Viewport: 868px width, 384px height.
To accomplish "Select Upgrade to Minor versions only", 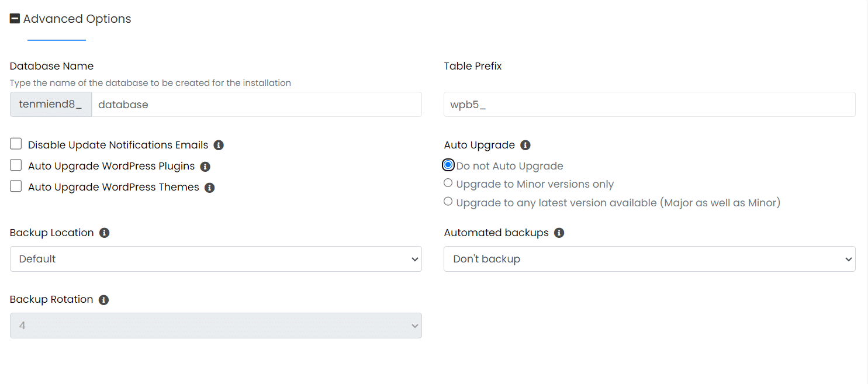I will (448, 183).
